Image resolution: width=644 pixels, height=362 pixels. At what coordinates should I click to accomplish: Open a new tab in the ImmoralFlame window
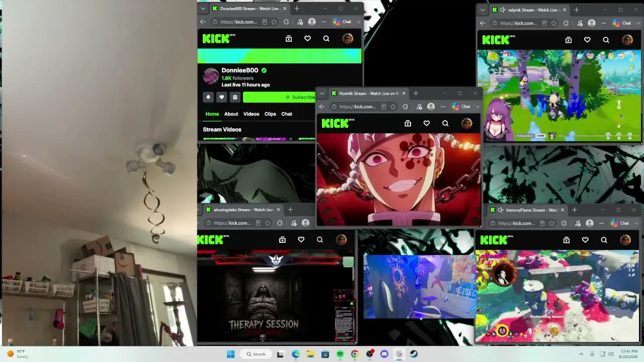pos(574,210)
